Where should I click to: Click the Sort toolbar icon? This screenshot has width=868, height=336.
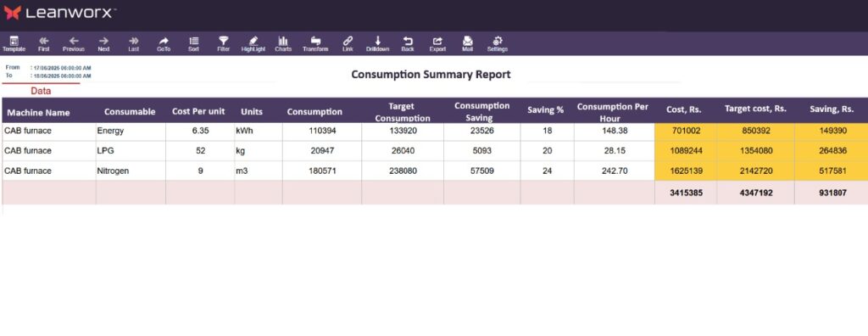point(193,44)
